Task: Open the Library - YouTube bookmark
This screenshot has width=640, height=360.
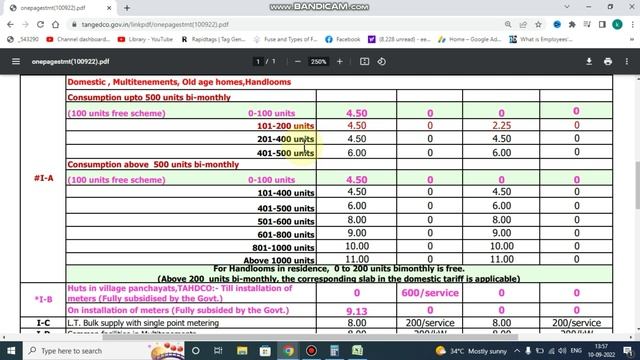Action: pyautogui.click(x=145, y=40)
